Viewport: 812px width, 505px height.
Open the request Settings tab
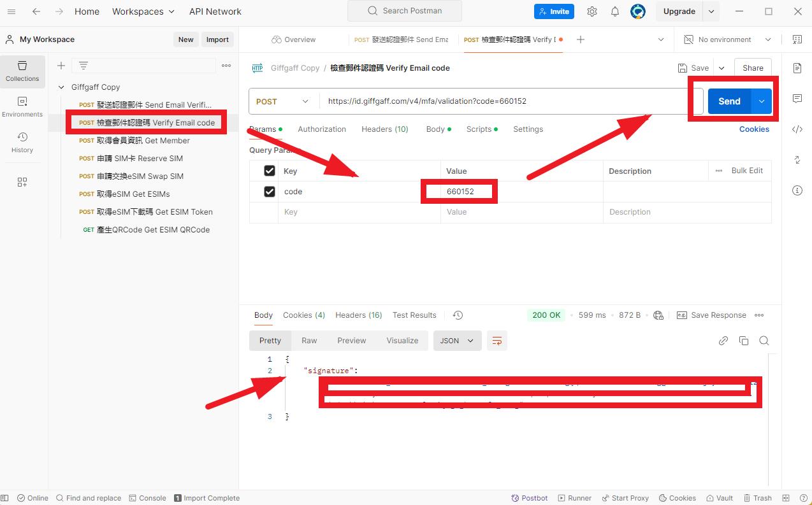coord(528,129)
